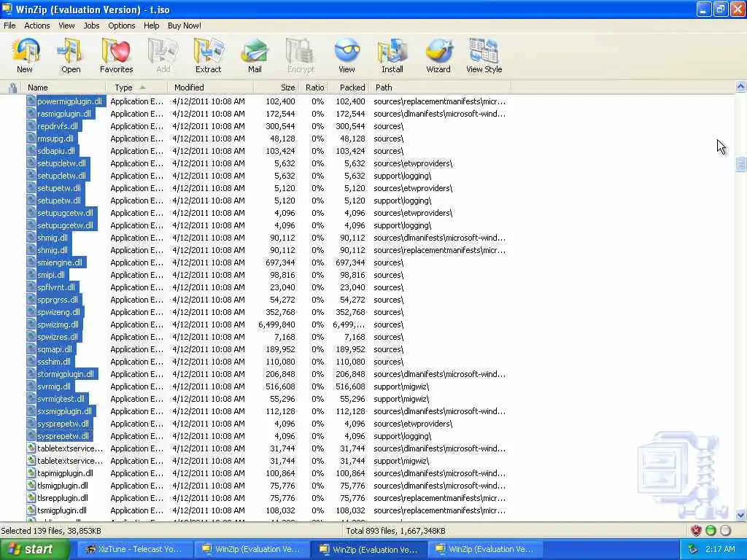Sort by the Packed column header

349,87
